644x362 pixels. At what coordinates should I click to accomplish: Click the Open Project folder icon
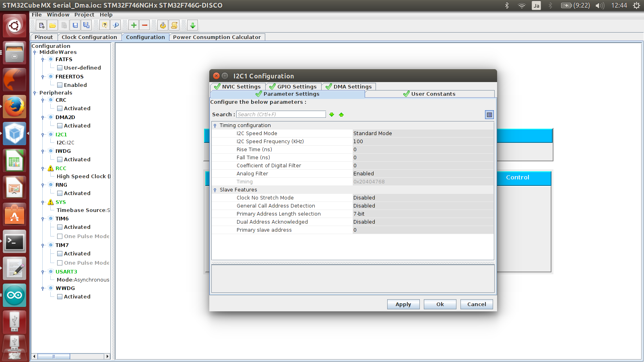pos(53,25)
